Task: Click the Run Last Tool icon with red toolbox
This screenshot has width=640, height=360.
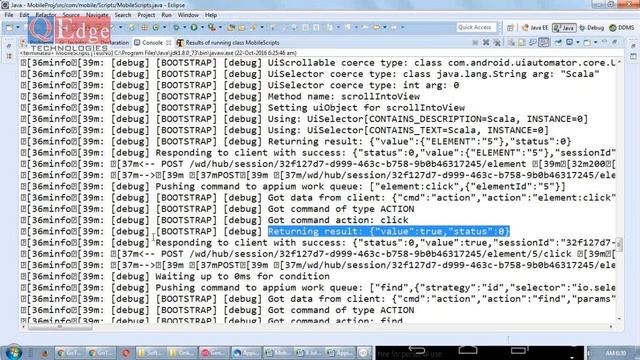Action: 211,27
